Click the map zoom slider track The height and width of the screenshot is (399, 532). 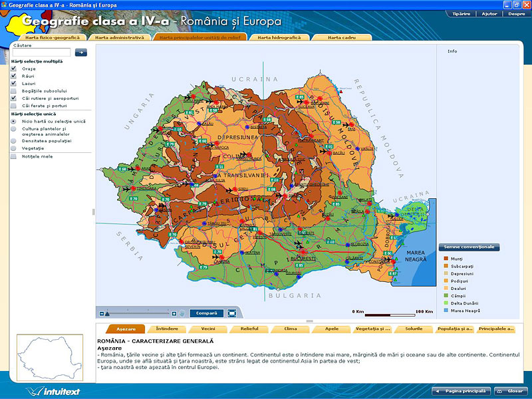pos(136,313)
